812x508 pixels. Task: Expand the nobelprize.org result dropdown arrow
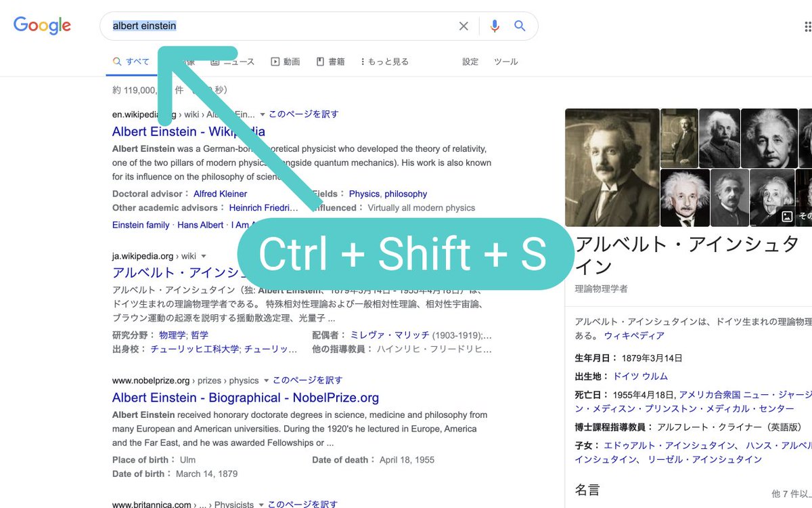(266, 381)
